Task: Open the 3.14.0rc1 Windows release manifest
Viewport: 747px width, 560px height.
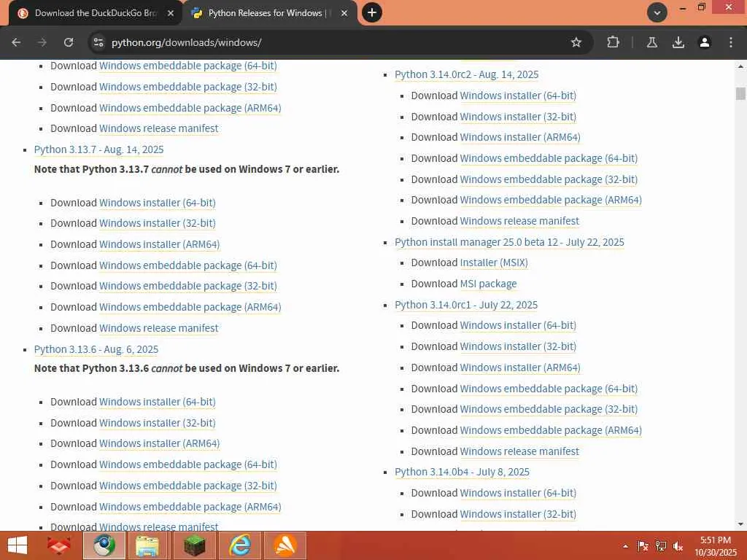Action: tap(519, 451)
